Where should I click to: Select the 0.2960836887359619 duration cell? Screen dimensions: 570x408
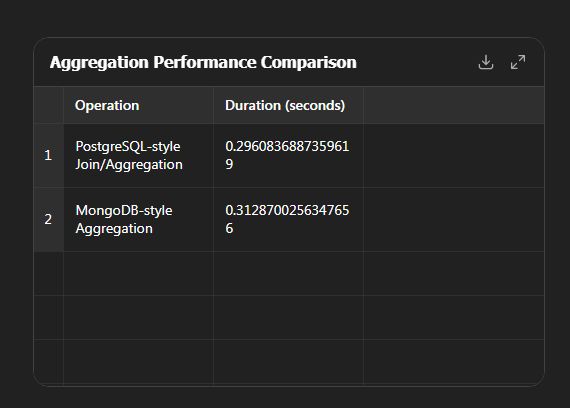click(x=288, y=156)
